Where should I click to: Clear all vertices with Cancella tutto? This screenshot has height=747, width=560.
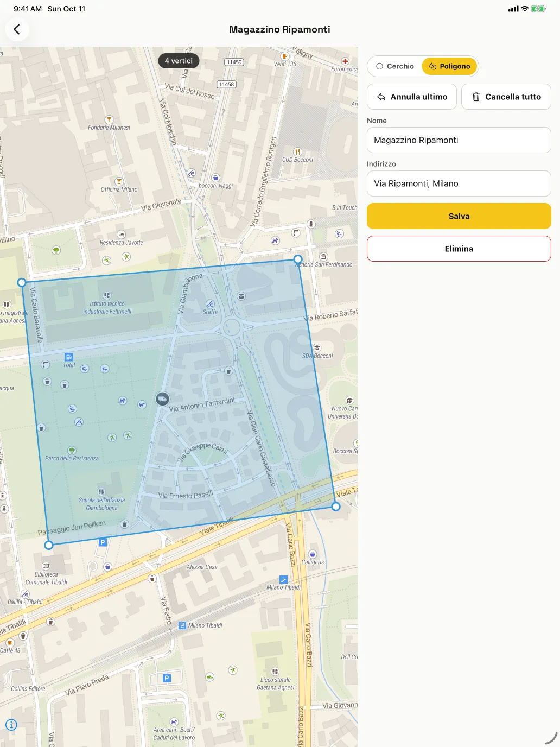point(506,97)
